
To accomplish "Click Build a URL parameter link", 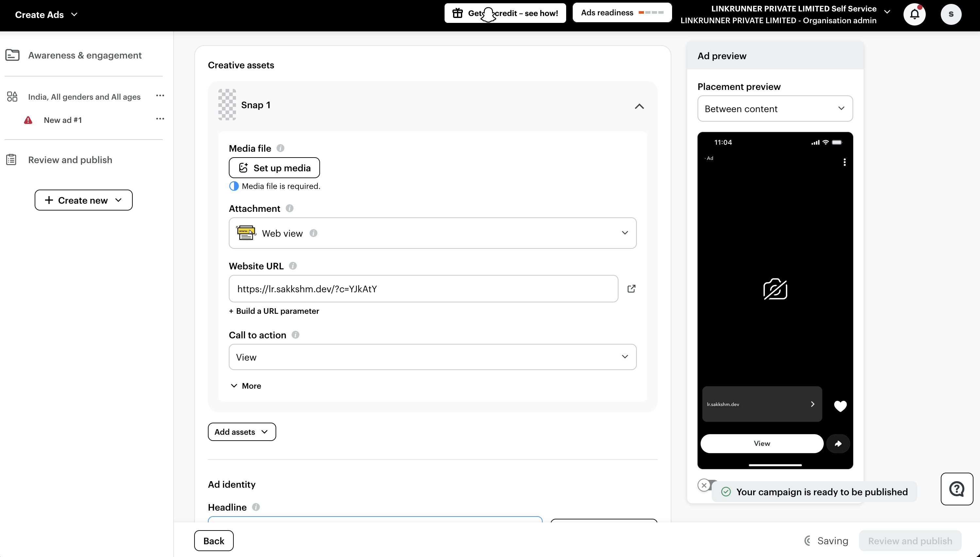I will pos(274,311).
